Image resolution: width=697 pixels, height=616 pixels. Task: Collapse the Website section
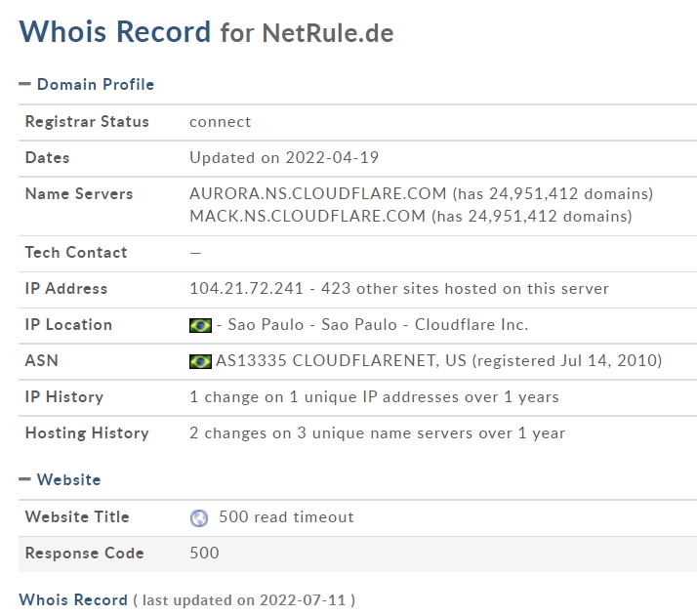pos(60,479)
